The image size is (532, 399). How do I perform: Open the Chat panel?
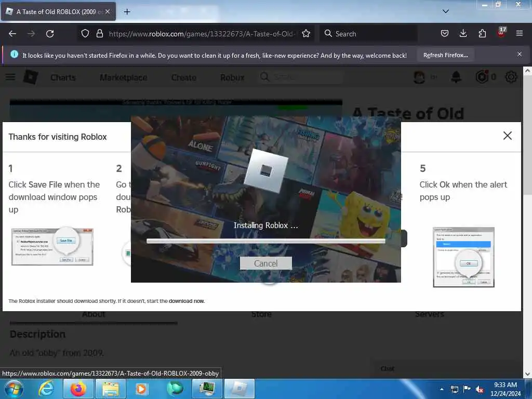(387, 368)
